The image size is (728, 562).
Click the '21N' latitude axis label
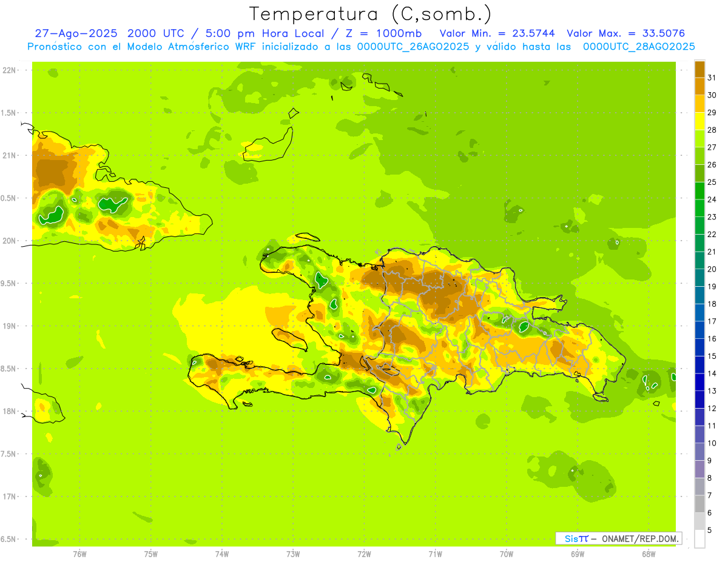click(10, 155)
